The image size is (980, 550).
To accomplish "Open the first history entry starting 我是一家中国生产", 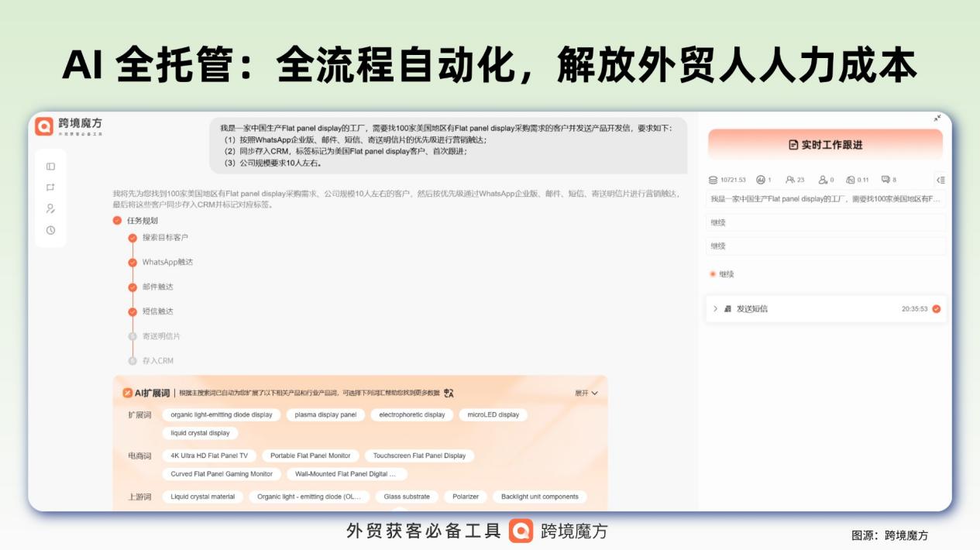I will click(x=826, y=200).
